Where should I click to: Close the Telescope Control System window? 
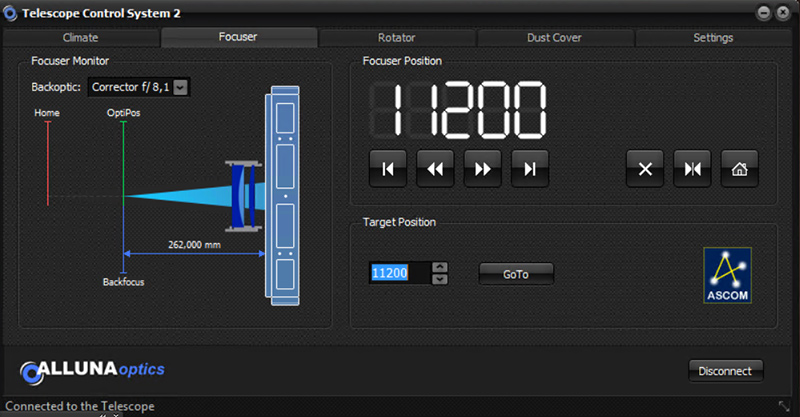[x=783, y=13]
